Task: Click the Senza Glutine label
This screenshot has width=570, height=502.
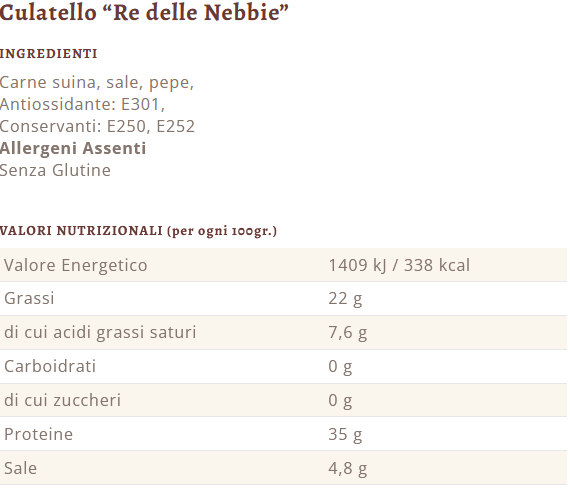Action: [55, 170]
